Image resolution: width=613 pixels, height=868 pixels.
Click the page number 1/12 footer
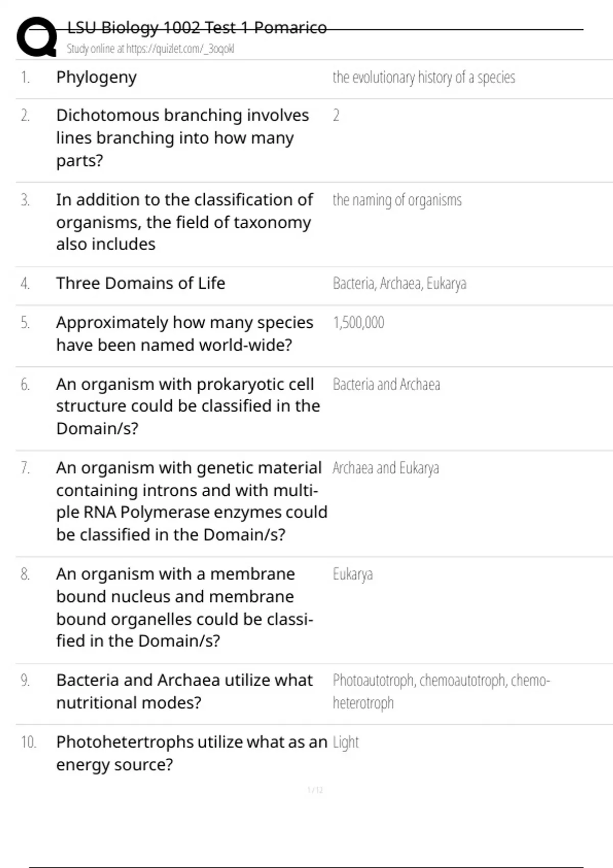[x=315, y=790]
